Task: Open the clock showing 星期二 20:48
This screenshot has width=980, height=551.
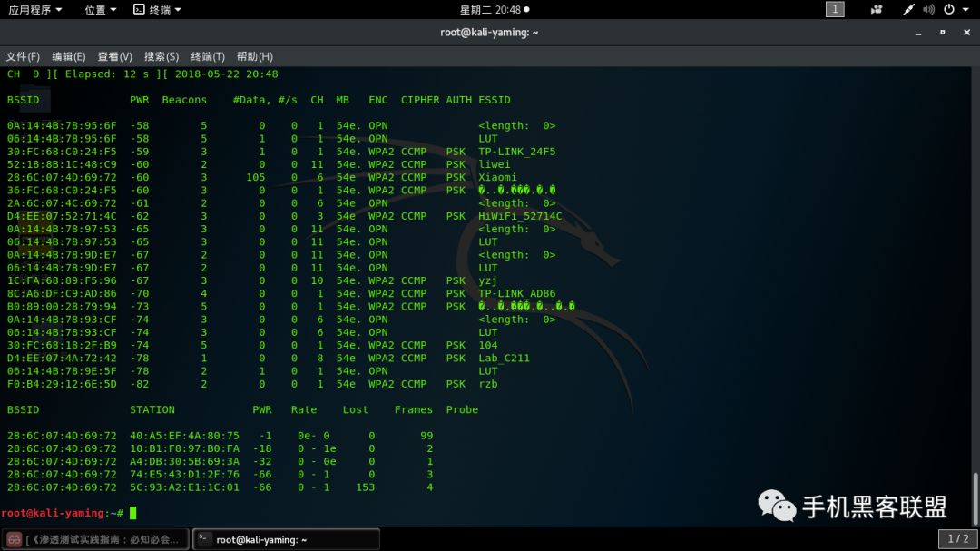Action: [x=495, y=9]
